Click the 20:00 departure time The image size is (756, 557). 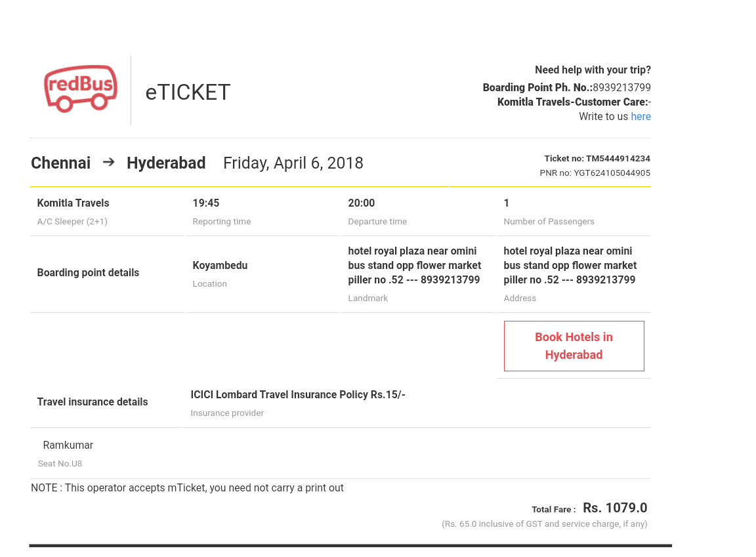tap(361, 203)
